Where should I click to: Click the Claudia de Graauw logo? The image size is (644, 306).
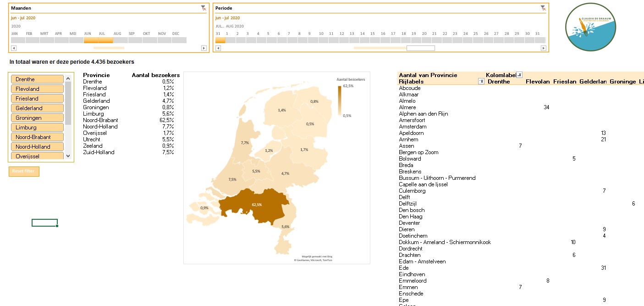(x=590, y=27)
